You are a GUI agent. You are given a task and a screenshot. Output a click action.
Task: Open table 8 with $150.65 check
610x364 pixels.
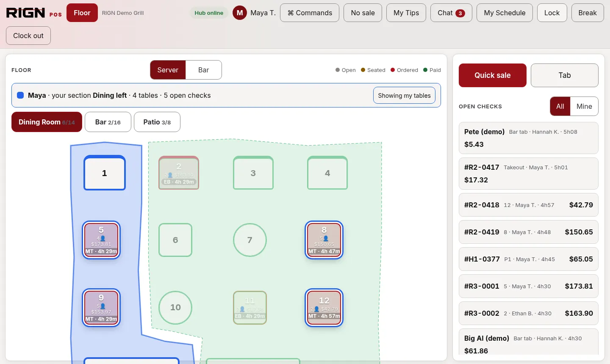pyautogui.click(x=324, y=240)
